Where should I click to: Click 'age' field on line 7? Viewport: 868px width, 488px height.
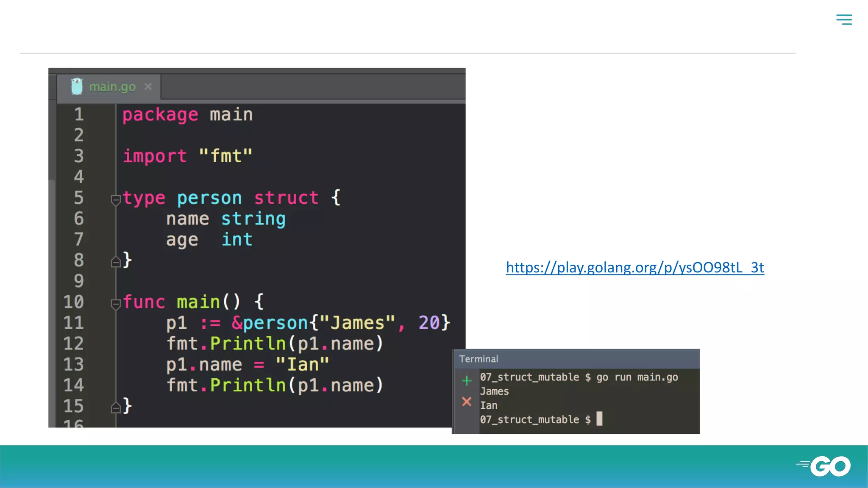[182, 240]
